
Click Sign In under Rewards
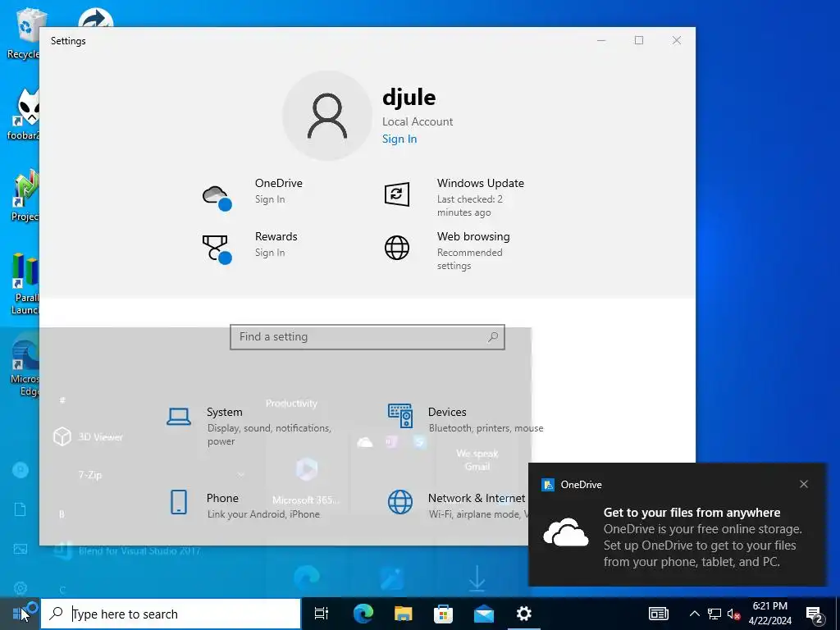pos(270,253)
